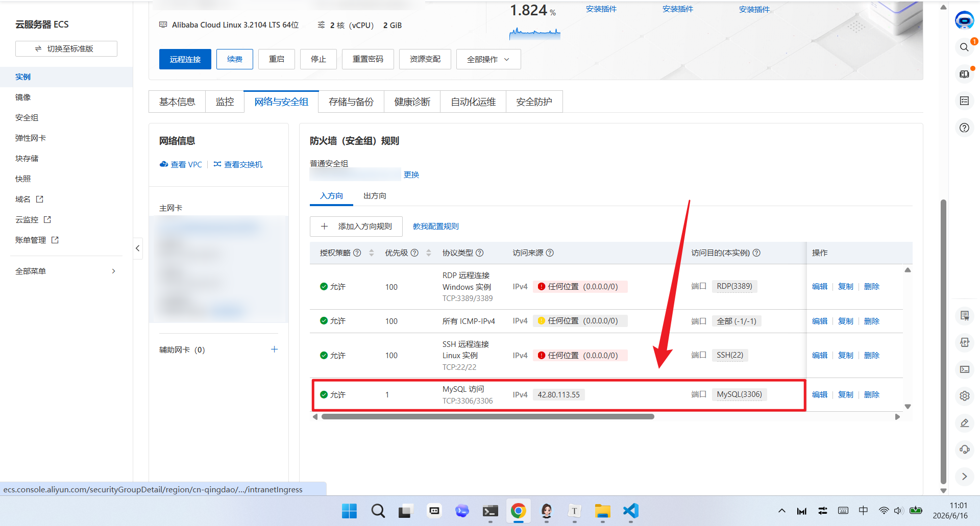Click help icon next to 访问来源 header
980x526 pixels.
550,253
